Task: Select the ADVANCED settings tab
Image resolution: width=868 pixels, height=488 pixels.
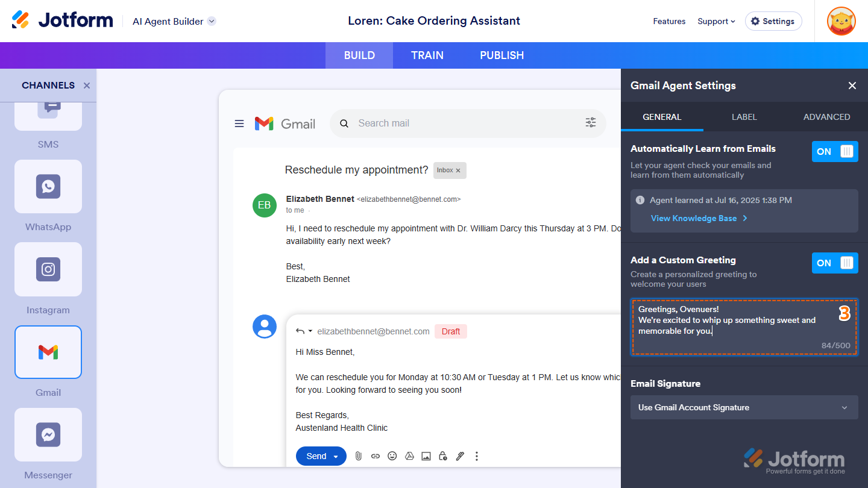Action: point(826,117)
